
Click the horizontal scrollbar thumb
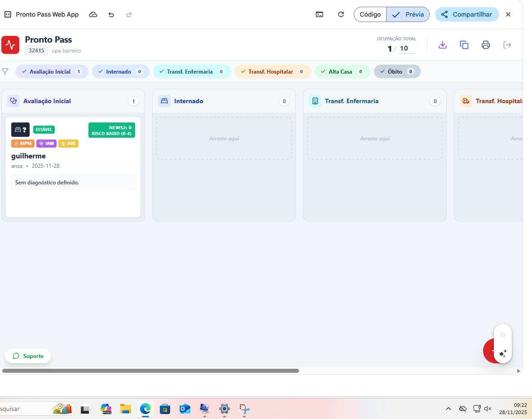point(150,371)
